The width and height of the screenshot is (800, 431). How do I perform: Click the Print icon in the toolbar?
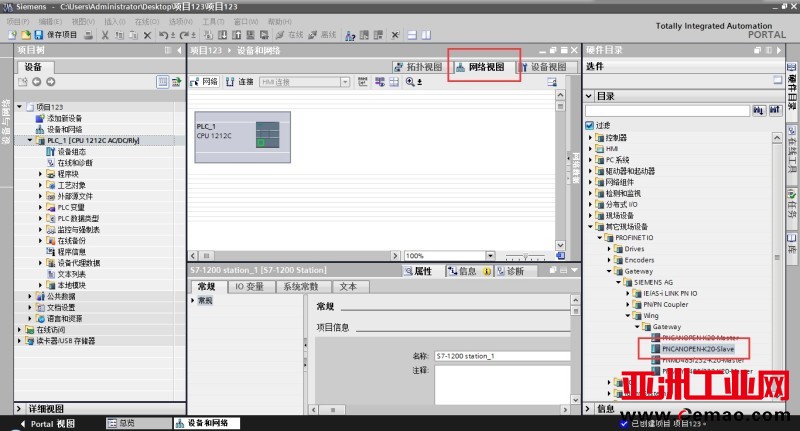click(x=89, y=35)
